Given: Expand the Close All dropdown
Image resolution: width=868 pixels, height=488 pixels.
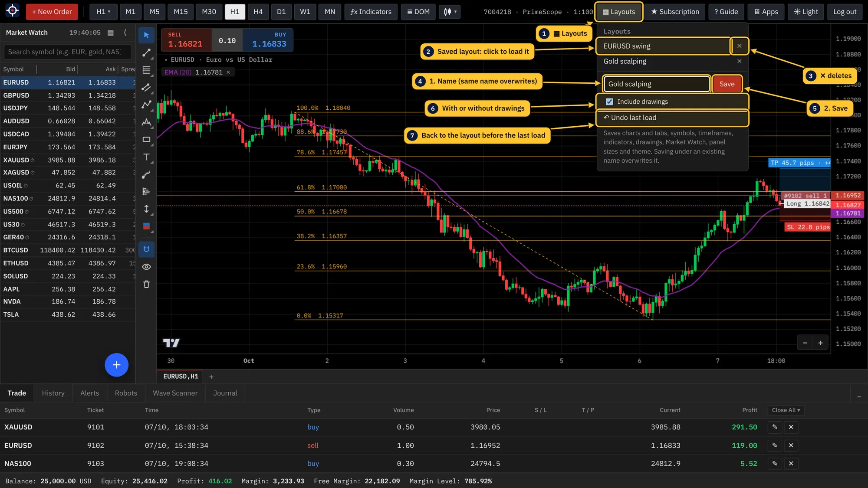Looking at the screenshot, I should pos(786,410).
